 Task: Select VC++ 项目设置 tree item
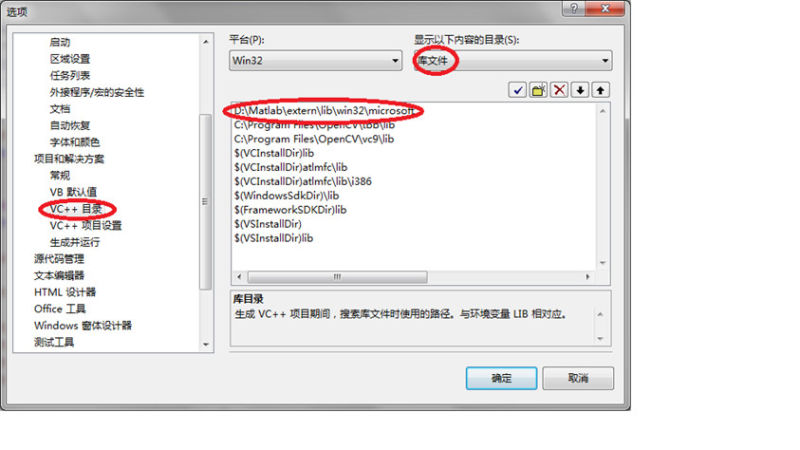click(86, 226)
